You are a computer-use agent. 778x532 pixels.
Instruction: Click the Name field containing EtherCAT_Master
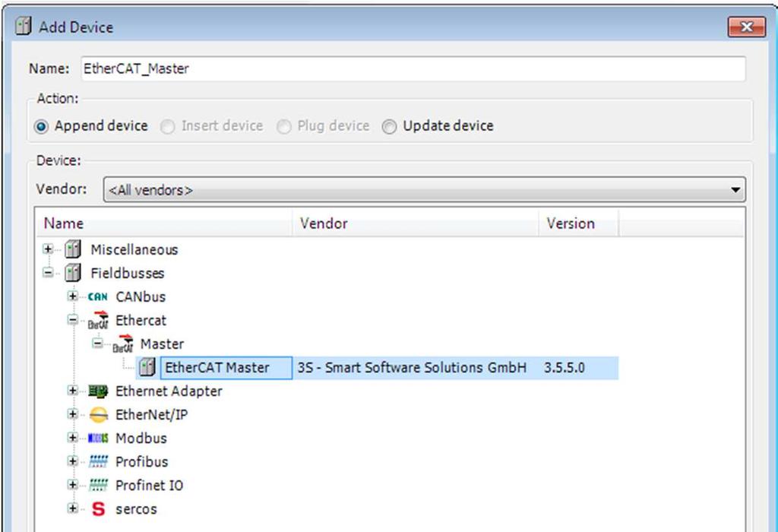[413, 68]
